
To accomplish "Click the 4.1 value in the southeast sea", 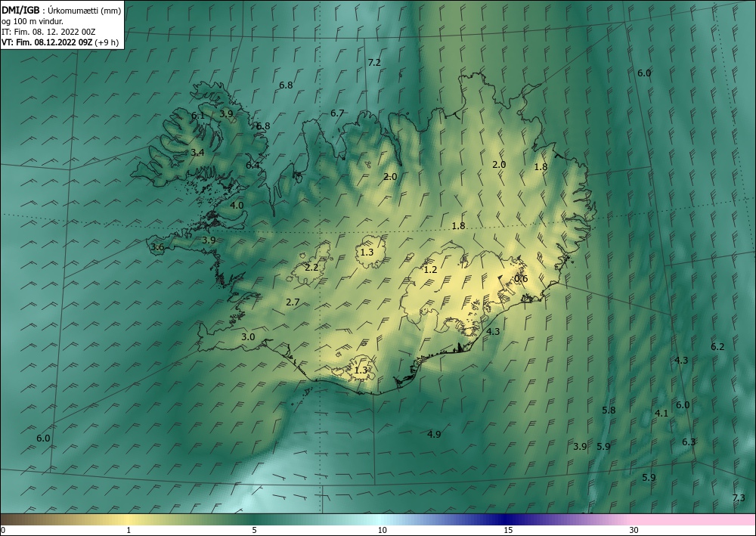I will pyautogui.click(x=661, y=413).
